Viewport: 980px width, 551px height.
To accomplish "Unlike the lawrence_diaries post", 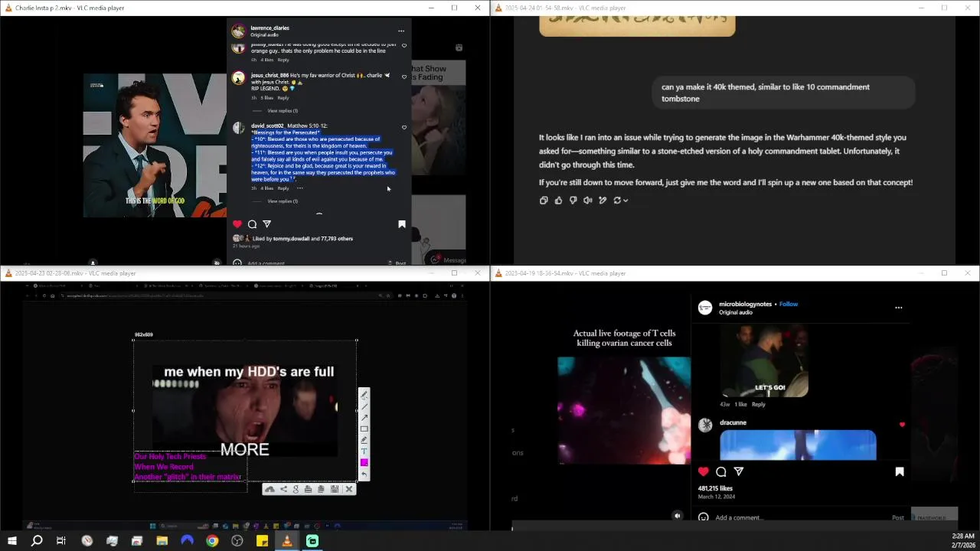I will pyautogui.click(x=237, y=224).
